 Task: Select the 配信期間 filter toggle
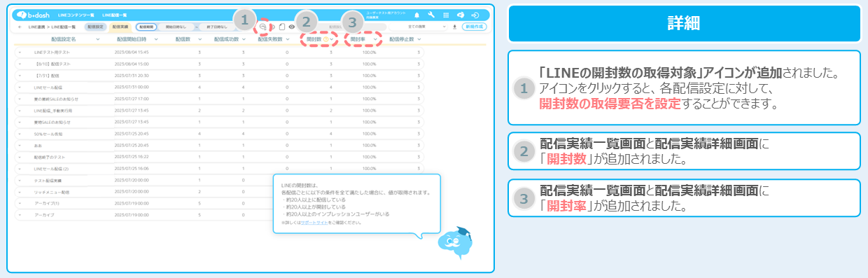[146, 27]
